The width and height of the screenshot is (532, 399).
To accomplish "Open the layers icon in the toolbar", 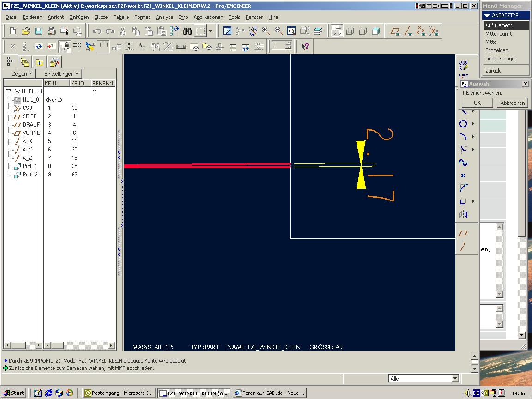I will pos(318,31).
